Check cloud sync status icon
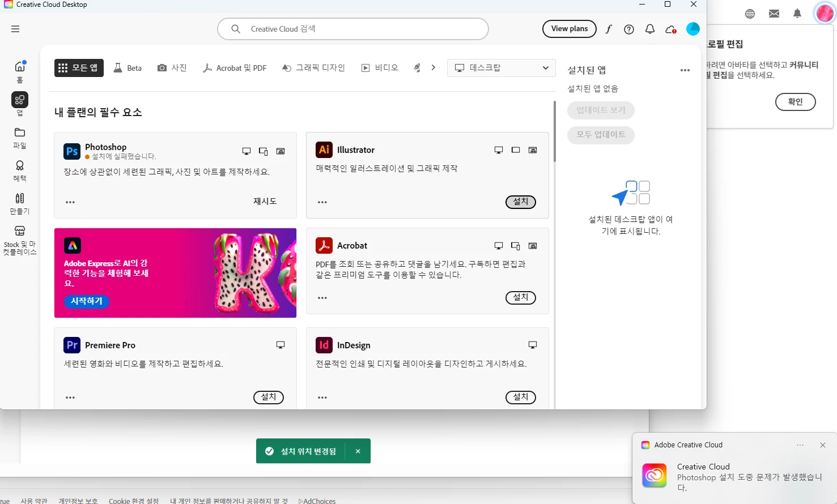Screen dimensions: 837x504 point(671,29)
